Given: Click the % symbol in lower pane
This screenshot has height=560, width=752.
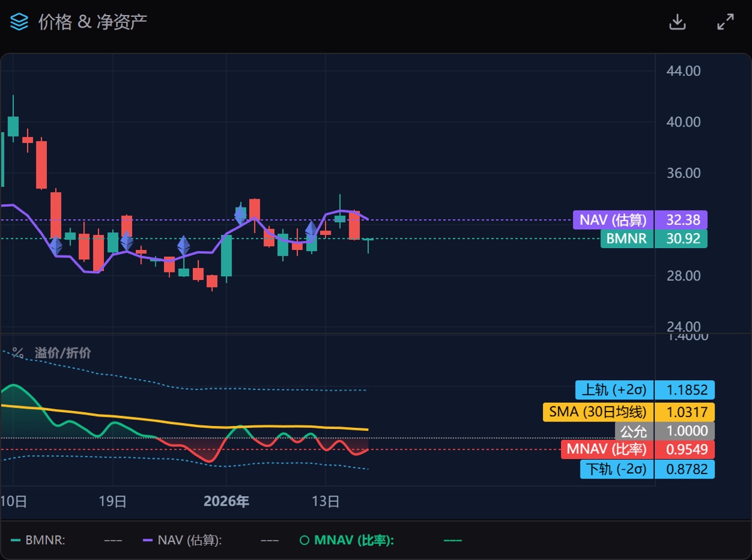Looking at the screenshot, I should coord(18,353).
